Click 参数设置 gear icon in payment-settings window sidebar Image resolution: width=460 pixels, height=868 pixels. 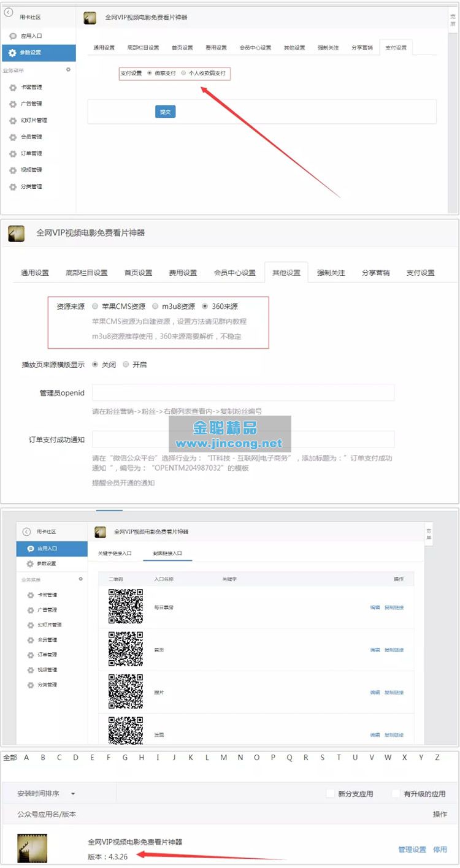tap(12, 53)
